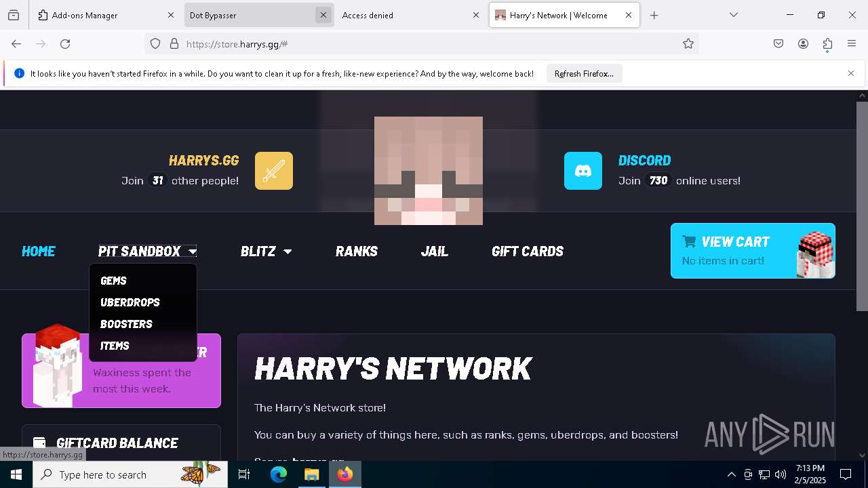The height and width of the screenshot is (488, 868).
Task: Open the volume control in system tray
Action: [781, 474]
